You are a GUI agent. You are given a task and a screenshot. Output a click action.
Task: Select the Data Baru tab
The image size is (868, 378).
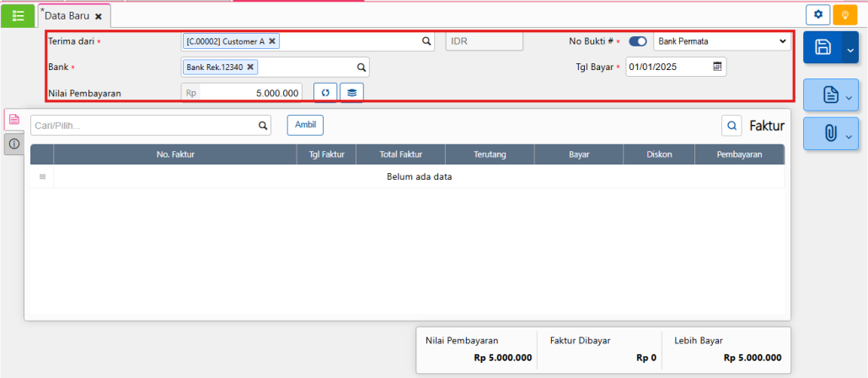pos(67,16)
